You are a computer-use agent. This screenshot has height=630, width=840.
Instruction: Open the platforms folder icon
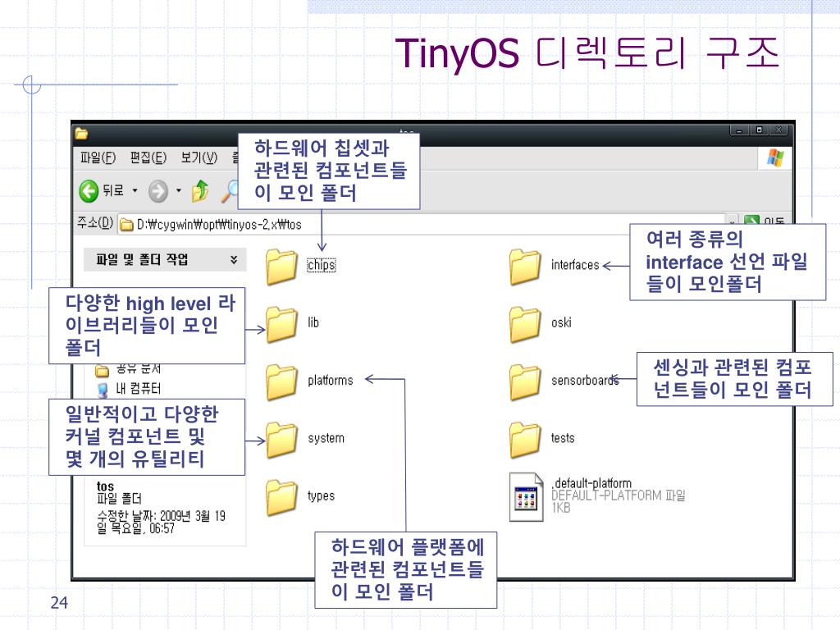coord(281,382)
